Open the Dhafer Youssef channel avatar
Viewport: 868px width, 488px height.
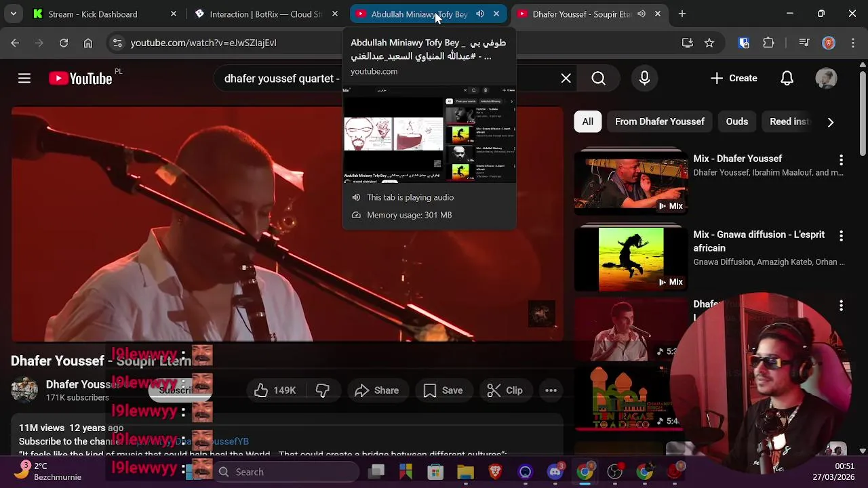24,390
